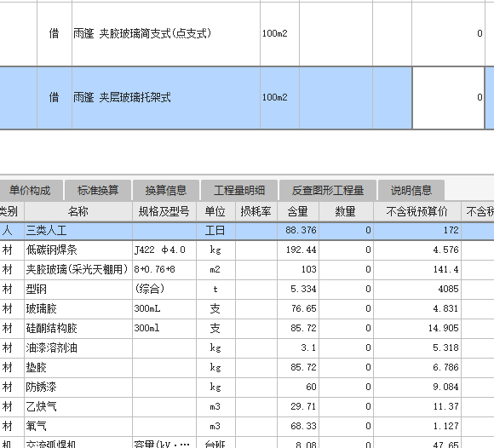Image resolution: width=494 pixels, height=448 pixels.
Task: Select the 乙炔气 material name
Action: click(x=41, y=406)
